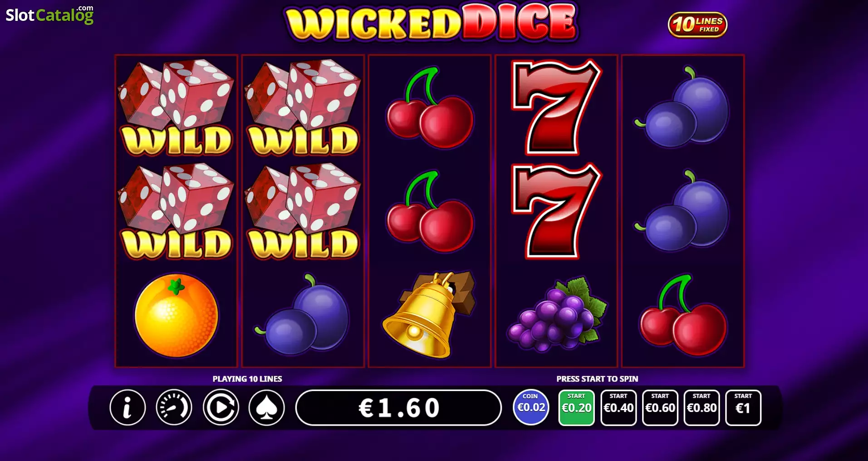The height and width of the screenshot is (461, 868).
Task: Choose the START €0.40 bet
Action: [x=618, y=407]
